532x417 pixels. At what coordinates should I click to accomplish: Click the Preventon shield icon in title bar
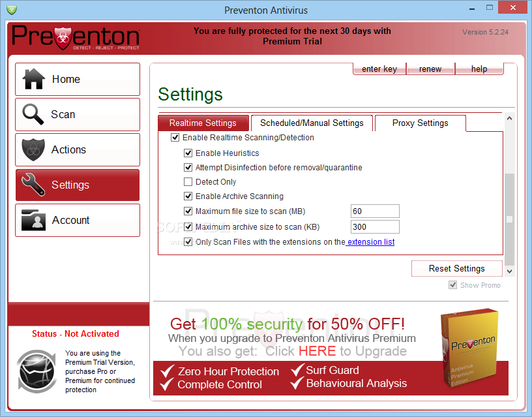point(12,10)
